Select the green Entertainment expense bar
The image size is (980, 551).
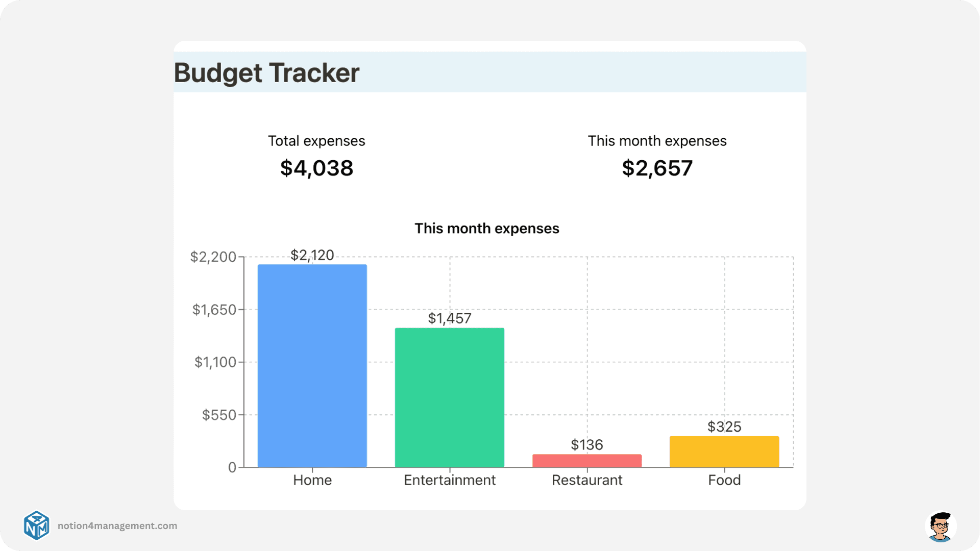449,397
